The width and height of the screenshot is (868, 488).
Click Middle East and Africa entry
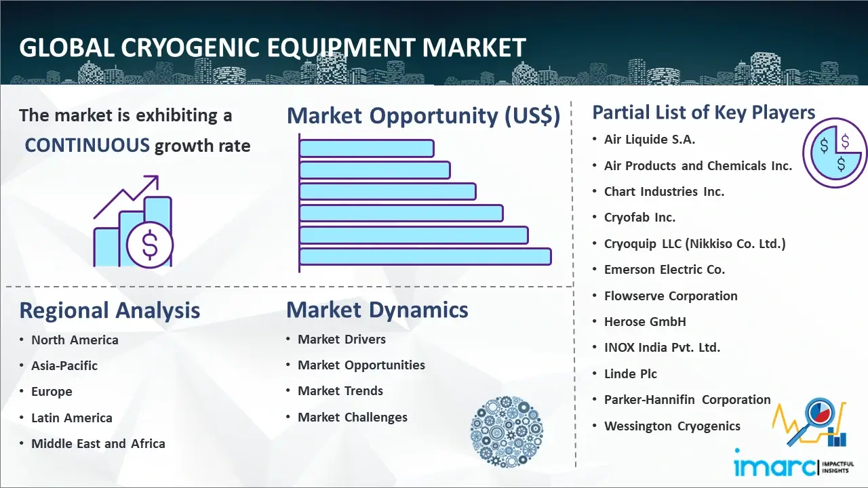click(98, 444)
